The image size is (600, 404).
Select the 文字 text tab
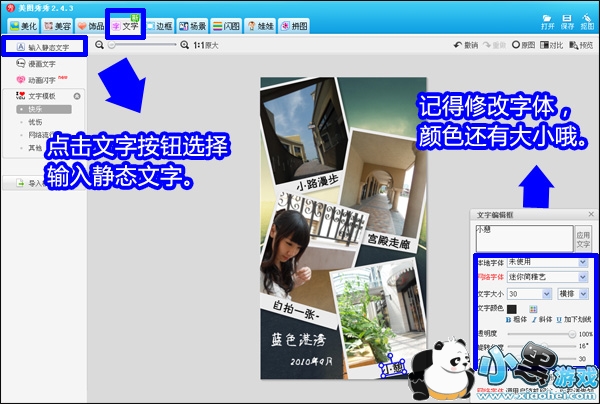[x=125, y=26]
